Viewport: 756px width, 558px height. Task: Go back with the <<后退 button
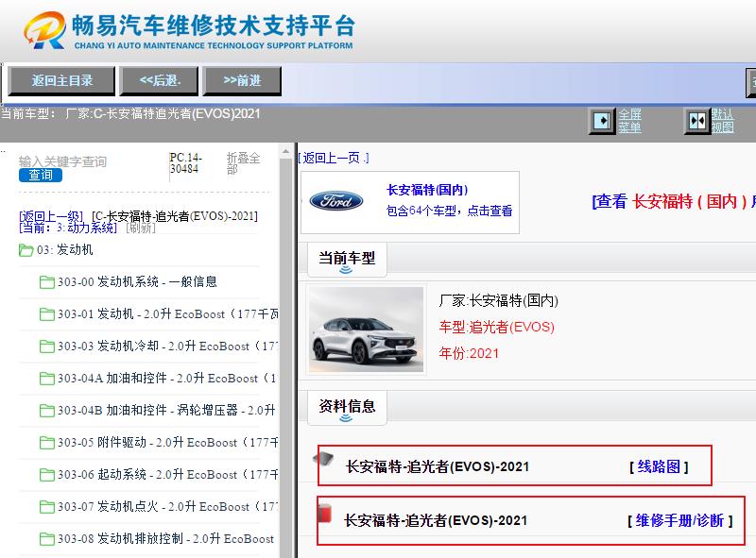[x=159, y=80]
